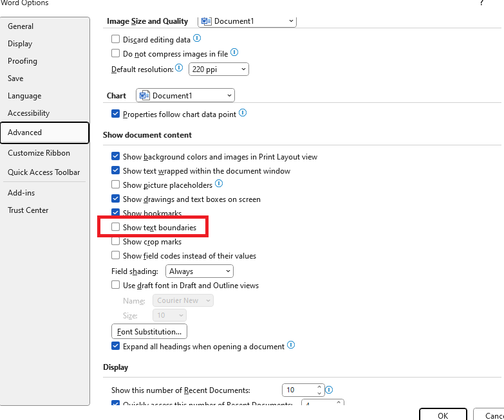Show info for Expand all headings option
The height and width of the screenshot is (420, 504).
290,345
